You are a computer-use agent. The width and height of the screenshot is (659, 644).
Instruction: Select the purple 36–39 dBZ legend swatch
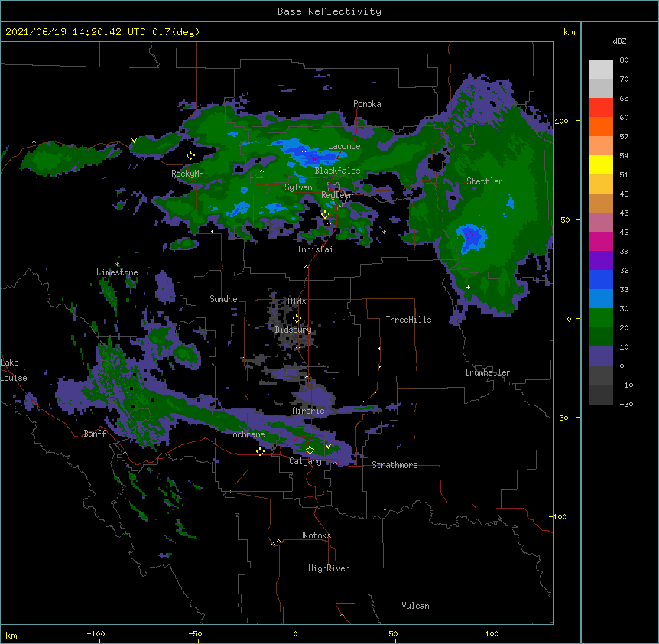tap(601, 261)
